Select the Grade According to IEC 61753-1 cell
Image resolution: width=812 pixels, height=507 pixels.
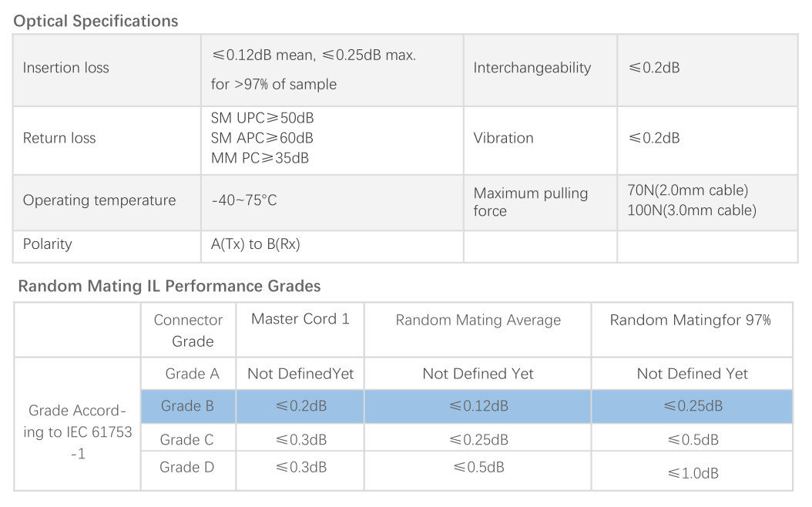(77, 432)
